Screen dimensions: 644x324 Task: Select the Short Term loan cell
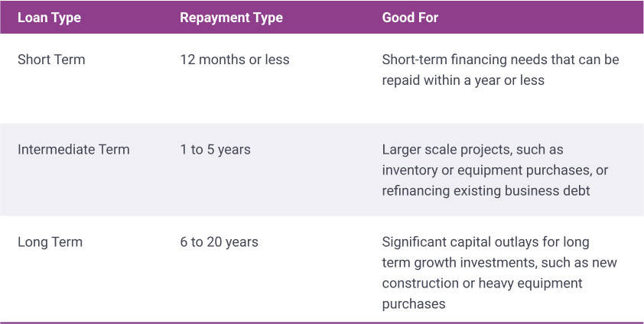coord(51,60)
